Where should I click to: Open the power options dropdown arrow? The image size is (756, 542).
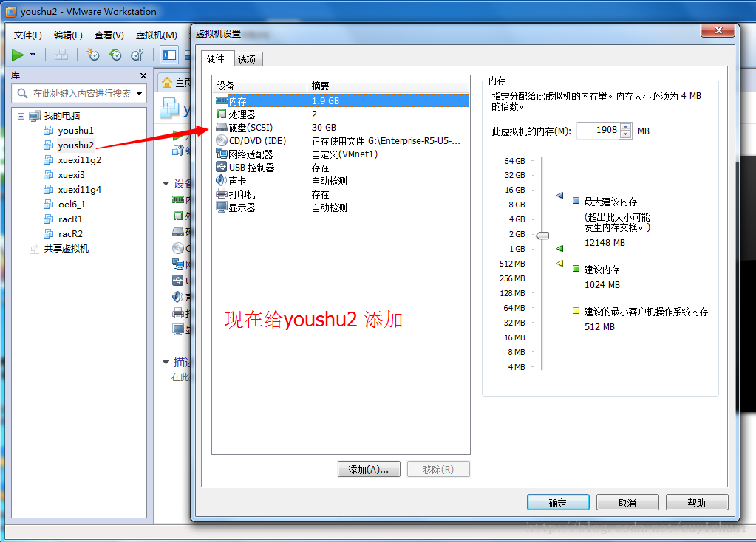33,55
